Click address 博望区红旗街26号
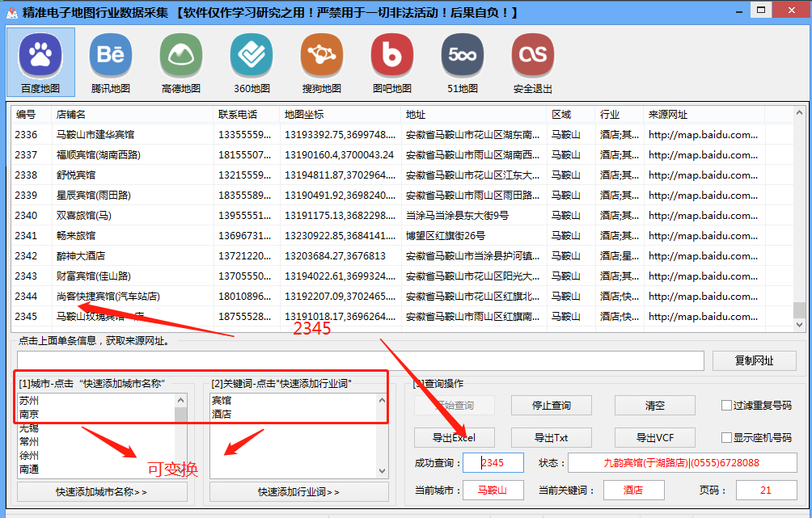The image size is (812, 518). click(446, 235)
